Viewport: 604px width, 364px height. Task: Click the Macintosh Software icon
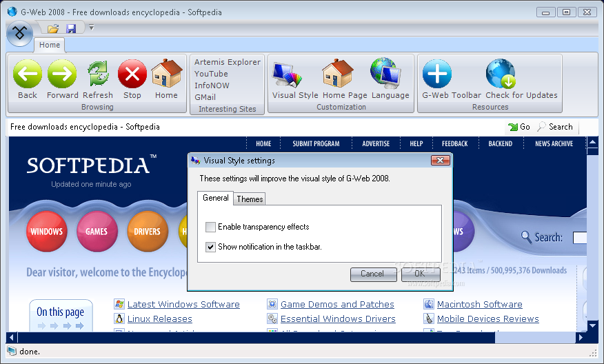tap(429, 304)
